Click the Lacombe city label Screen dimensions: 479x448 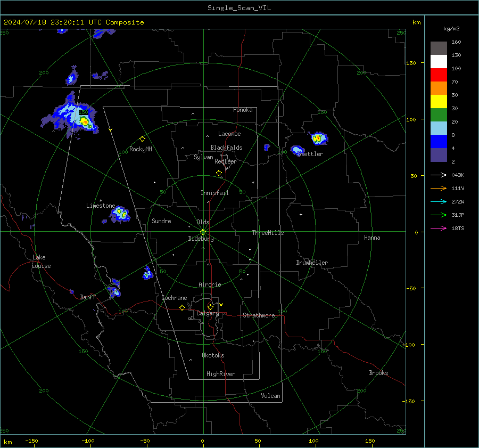pyautogui.click(x=229, y=134)
